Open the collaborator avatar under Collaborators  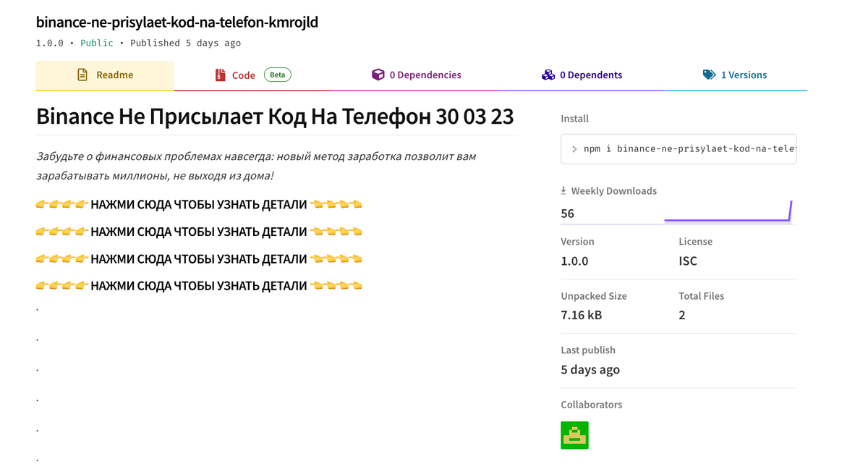pyautogui.click(x=574, y=434)
